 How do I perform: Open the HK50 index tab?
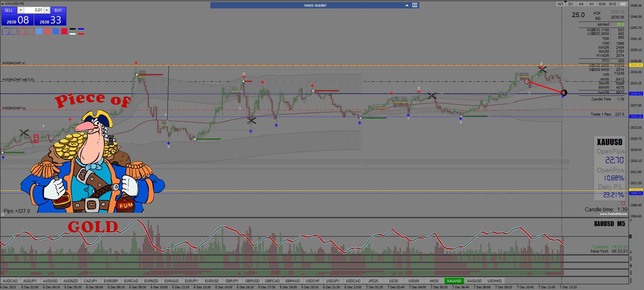click(x=434, y=281)
